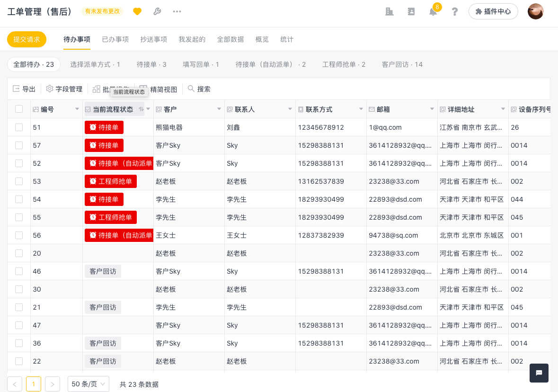Open the chat support floating button

coord(539,373)
